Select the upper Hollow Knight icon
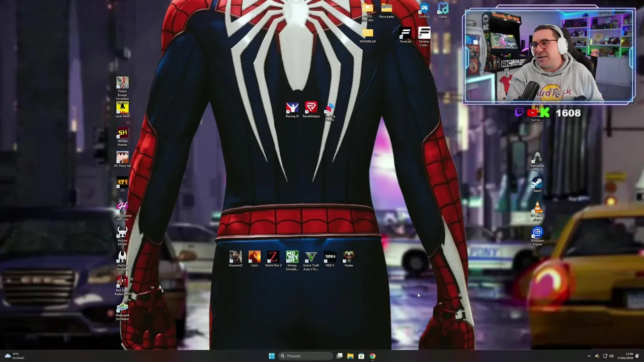The image size is (644, 362). tap(122, 236)
